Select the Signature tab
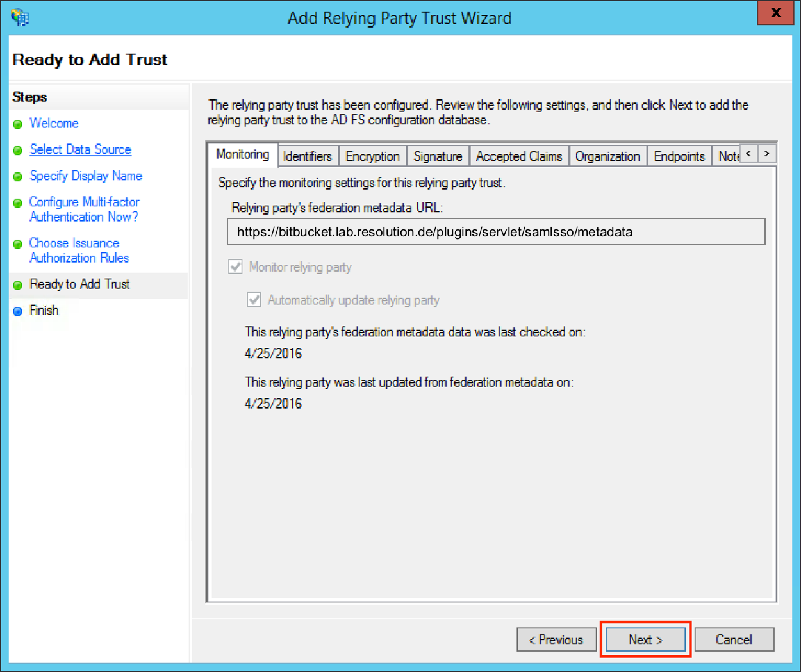Image resolution: width=801 pixels, height=672 pixels. tap(438, 156)
